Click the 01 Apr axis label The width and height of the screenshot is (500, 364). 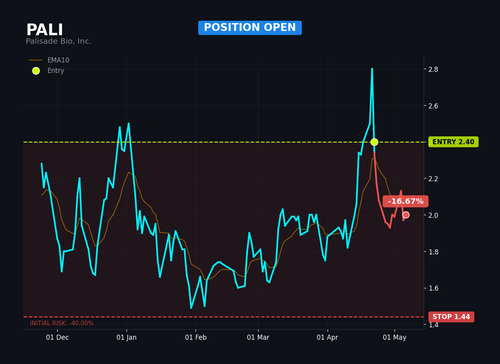(327, 337)
